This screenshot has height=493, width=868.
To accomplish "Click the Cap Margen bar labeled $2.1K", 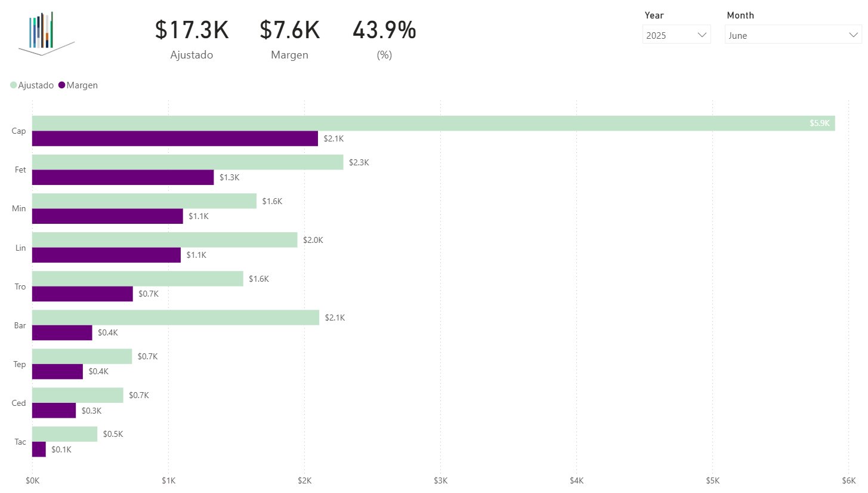I will pyautogui.click(x=174, y=138).
